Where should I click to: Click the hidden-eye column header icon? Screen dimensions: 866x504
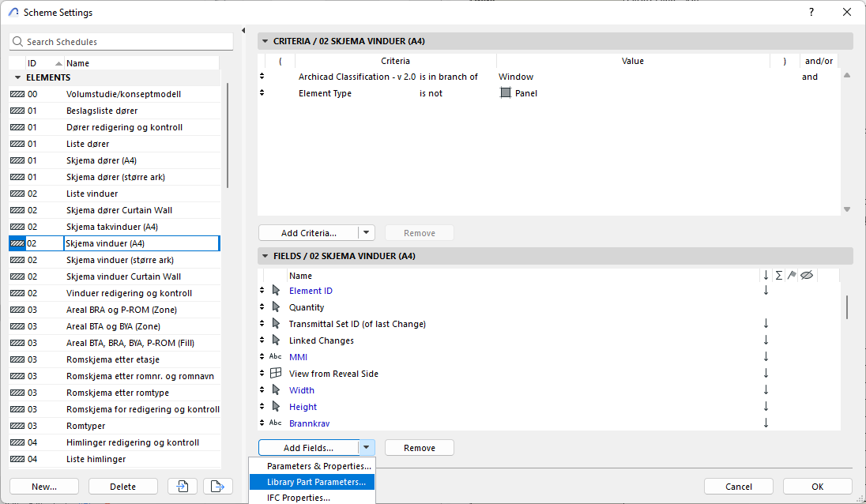coord(806,276)
